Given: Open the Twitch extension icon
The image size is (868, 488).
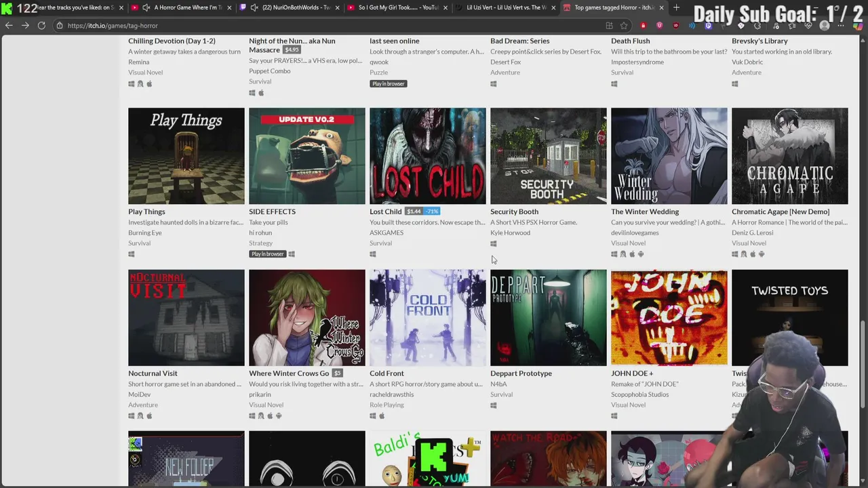Looking at the screenshot, I should pyautogui.click(x=708, y=26).
